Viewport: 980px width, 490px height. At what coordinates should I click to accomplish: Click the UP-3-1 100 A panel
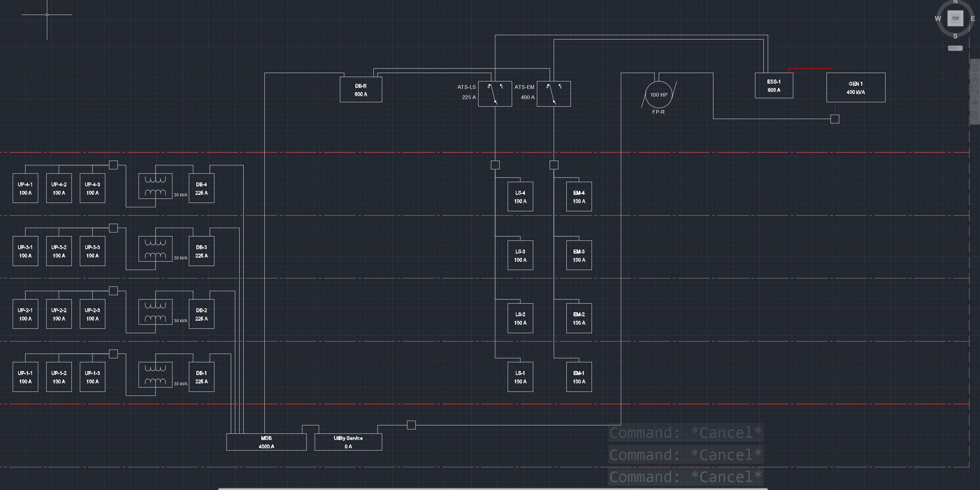(x=25, y=251)
